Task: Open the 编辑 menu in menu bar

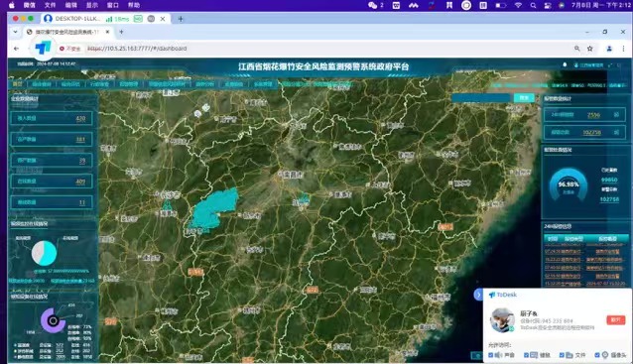Action: 71,5
